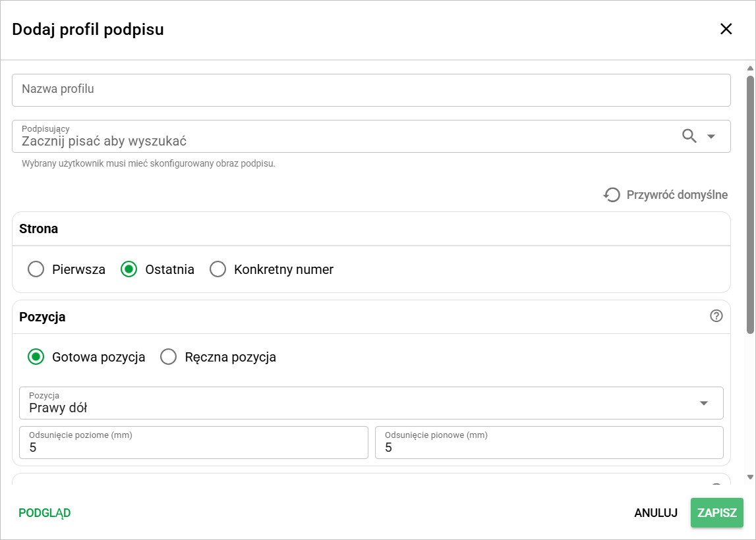This screenshot has height=540, width=756.
Task: Click the ANULUJ button
Action: pos(656,513)
